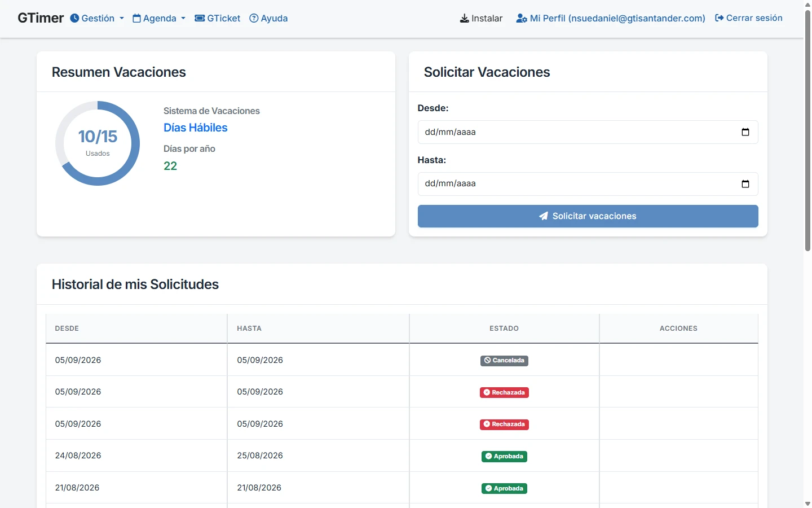Click the ESTADO column header
This screenshot has width=812, height=508.
pyautogui.click(x=504, y=329)
